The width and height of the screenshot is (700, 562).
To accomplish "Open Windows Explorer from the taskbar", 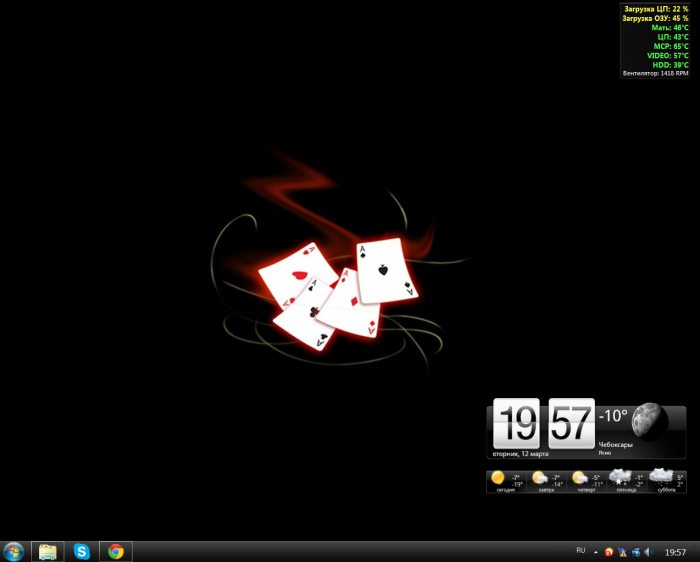I will pyautogui.click(x=48, y=552).
